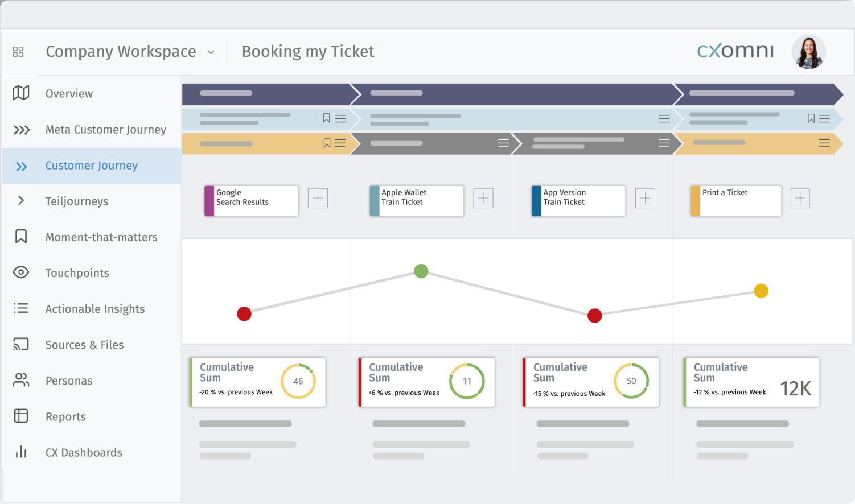Click '-20 % vs. previous Week' text
855x504 pixels.
click(236, 392)
